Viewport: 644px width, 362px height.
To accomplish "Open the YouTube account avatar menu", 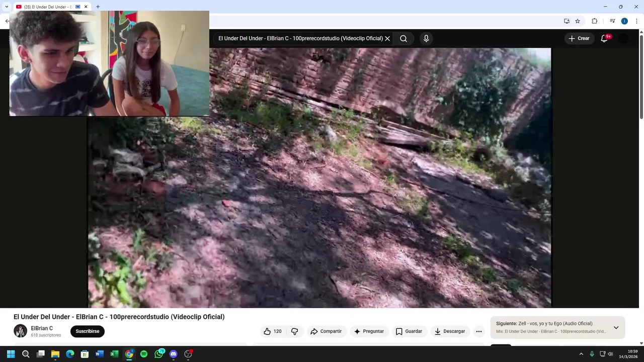I will click(624, 39).
